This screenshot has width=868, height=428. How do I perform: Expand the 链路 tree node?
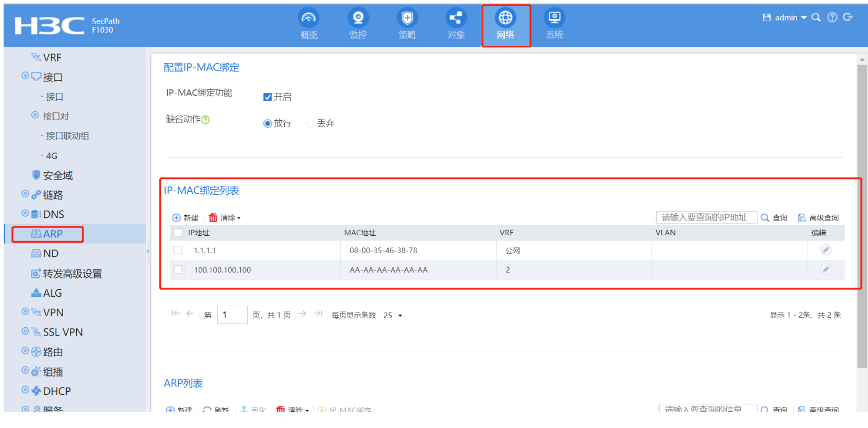pos(25,194)
